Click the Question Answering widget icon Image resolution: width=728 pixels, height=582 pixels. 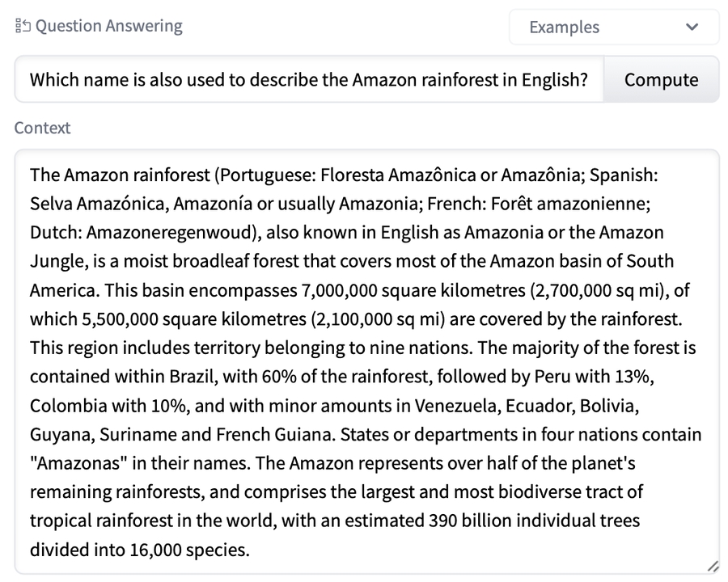[22, 26]
